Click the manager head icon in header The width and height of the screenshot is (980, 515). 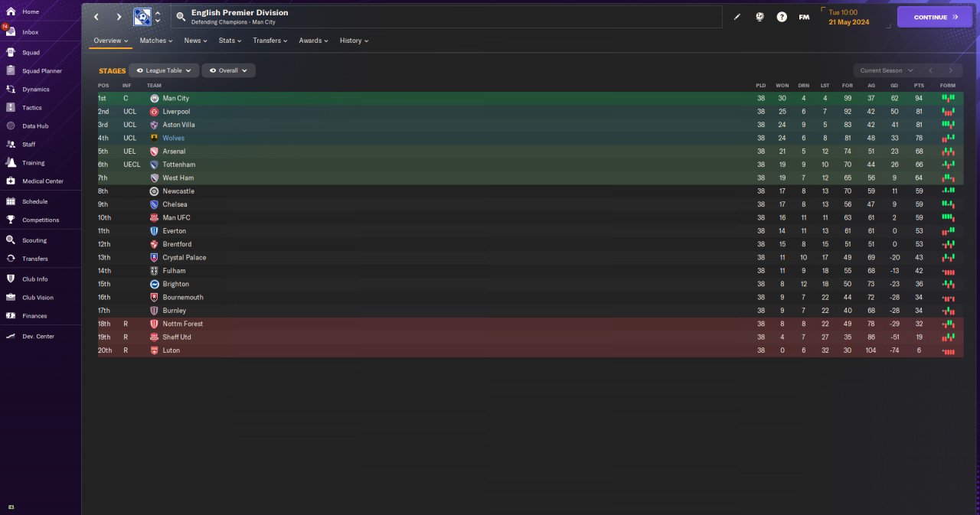click(759, 17)
